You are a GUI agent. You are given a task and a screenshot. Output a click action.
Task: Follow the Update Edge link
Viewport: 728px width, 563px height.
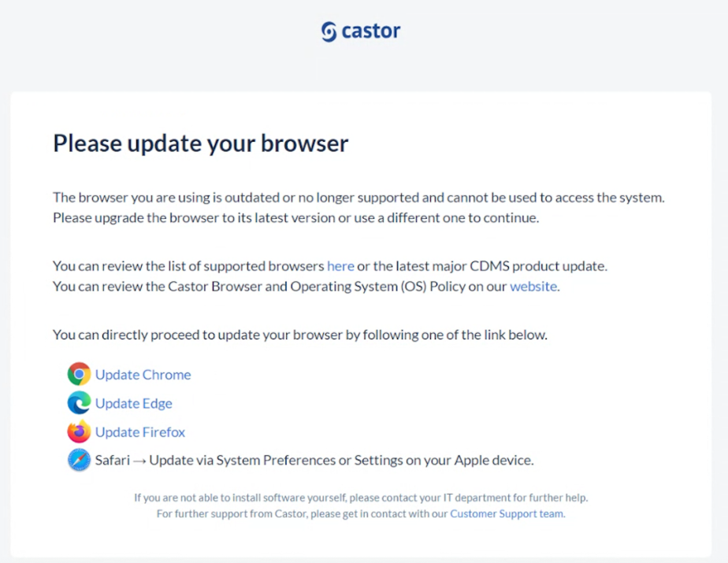click(x=134, y=403)
